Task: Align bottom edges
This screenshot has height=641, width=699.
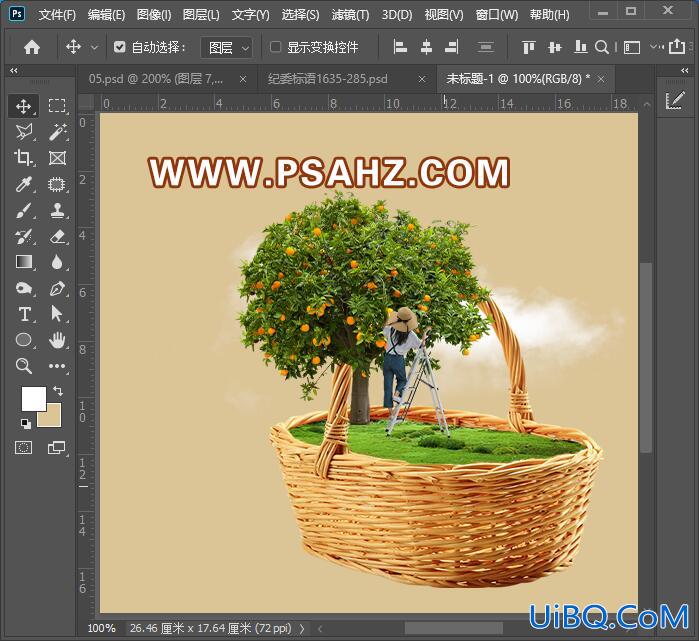Action: pos(580,47)
